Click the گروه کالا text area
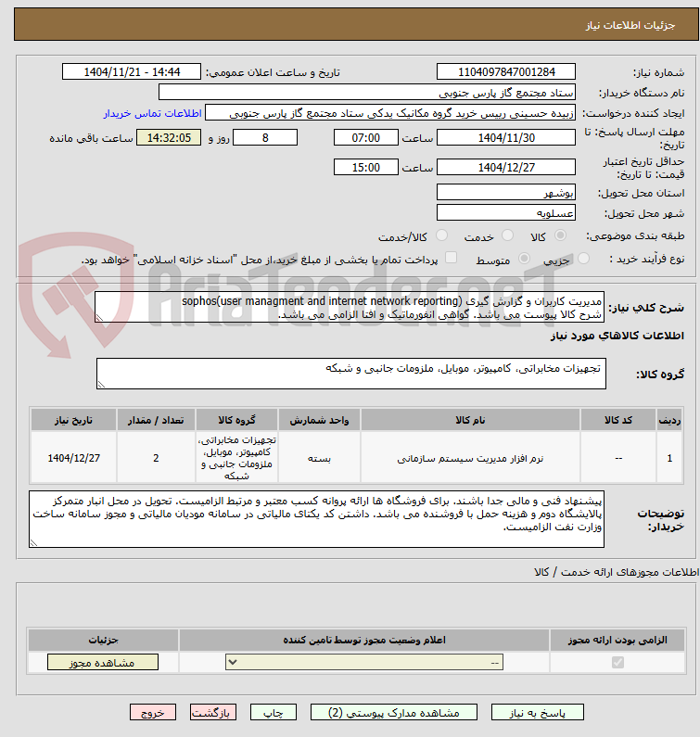Image resolution: width=700 pixels, height=737 pixels. (351, 374)
